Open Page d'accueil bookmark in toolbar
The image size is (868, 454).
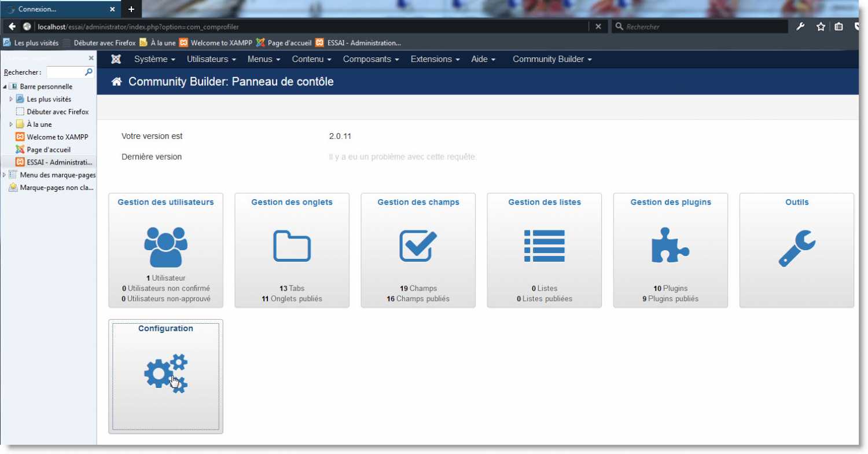(284, 43)
